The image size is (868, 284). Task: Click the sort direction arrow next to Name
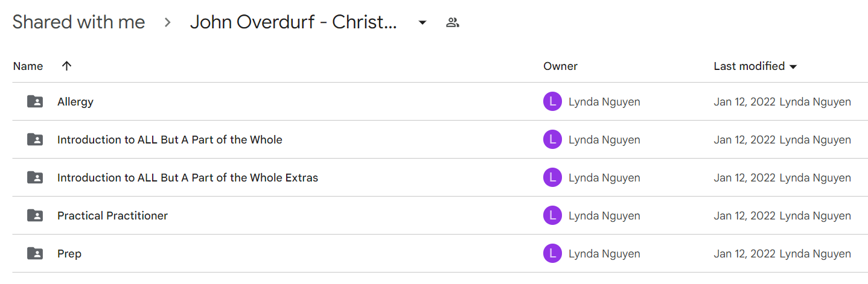click(x=66, y=66)
